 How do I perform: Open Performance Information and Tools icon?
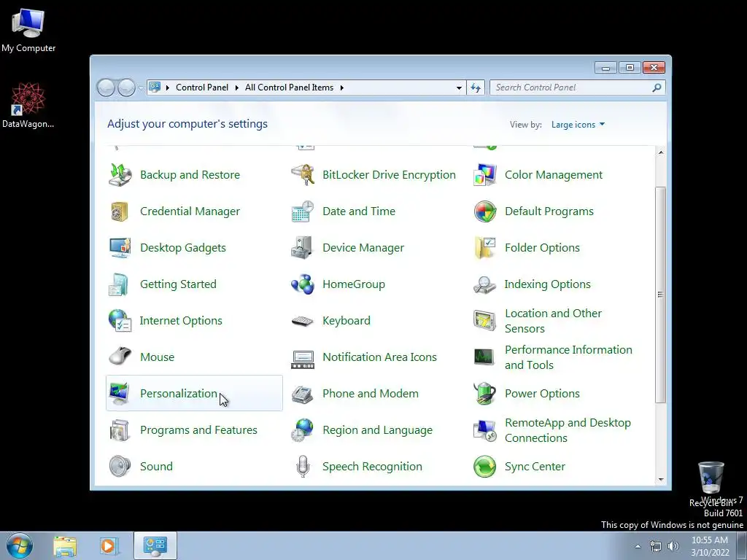pos(485,357)
